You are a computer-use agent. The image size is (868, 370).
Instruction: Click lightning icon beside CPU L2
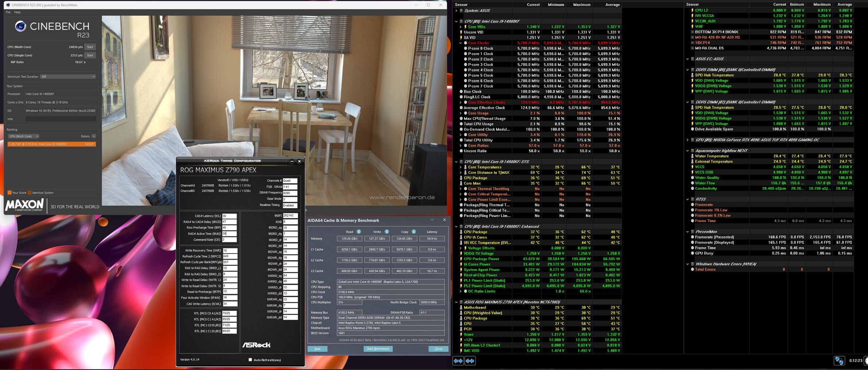692,10
